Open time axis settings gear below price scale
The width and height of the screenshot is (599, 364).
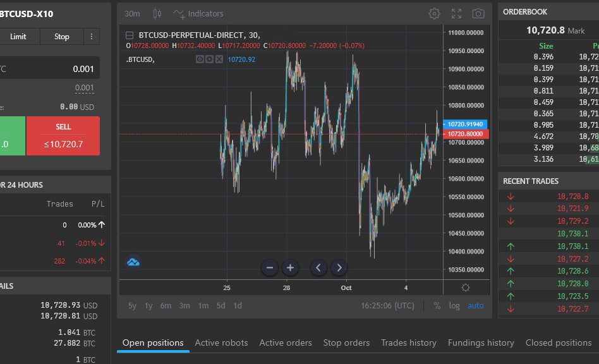click(x=465, y=288)
